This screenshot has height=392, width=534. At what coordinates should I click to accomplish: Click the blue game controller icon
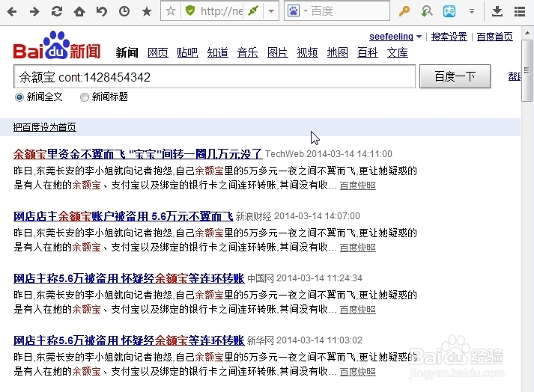pos(449,11)
